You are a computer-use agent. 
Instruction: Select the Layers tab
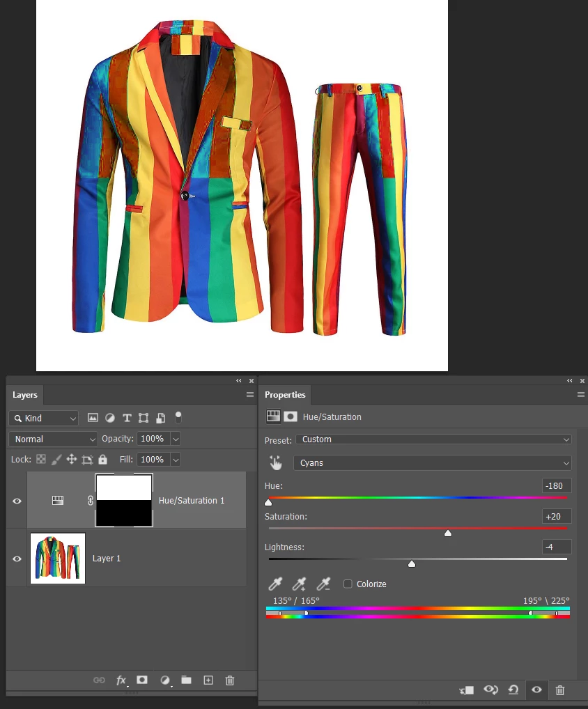[25, 395]
